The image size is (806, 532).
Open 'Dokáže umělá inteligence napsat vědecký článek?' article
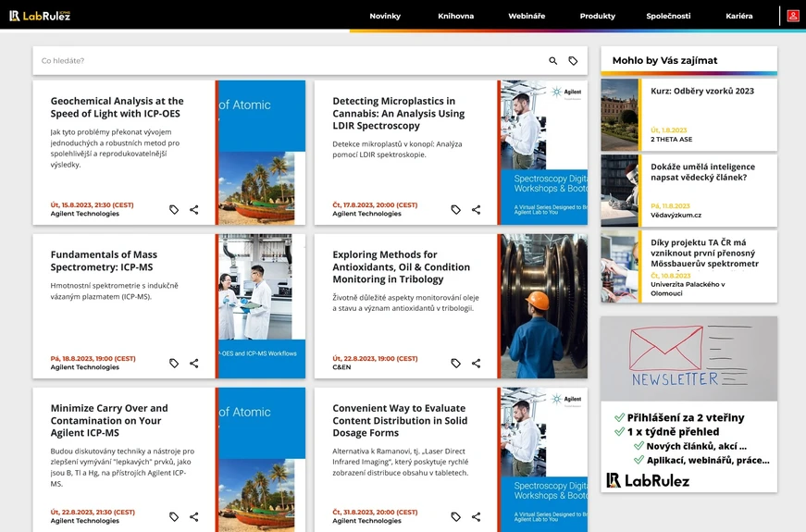pos(702,172)
